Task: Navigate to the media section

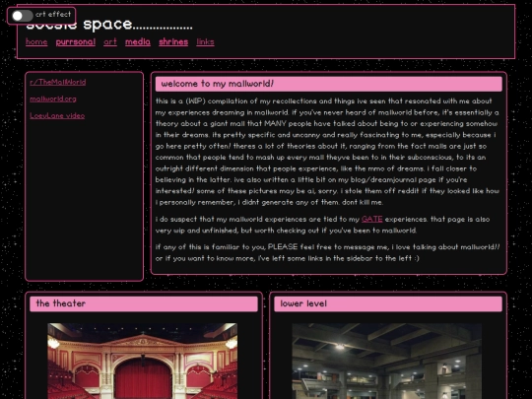Action: point(138,42)
